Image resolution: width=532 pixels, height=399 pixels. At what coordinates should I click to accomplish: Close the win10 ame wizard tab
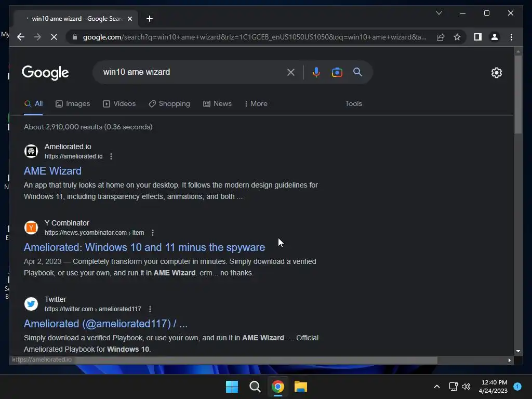[x=129, y=19]
